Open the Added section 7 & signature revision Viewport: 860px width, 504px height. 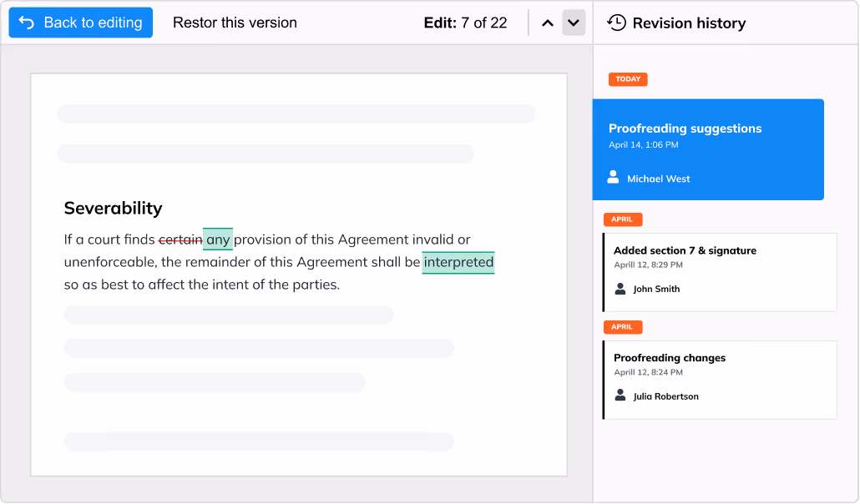click(x=719, y=270)
